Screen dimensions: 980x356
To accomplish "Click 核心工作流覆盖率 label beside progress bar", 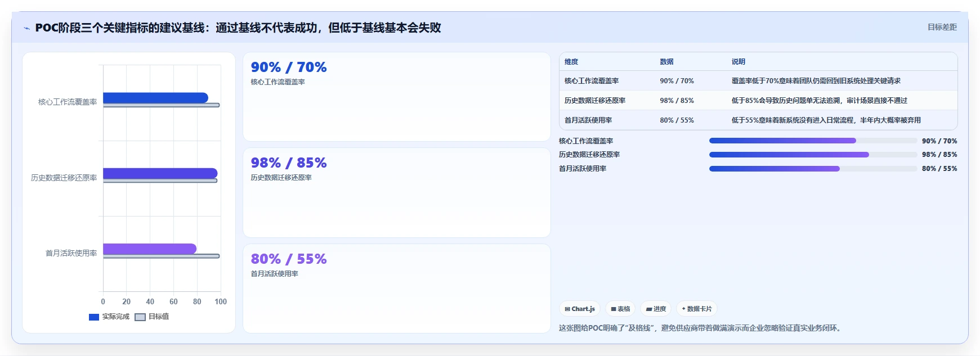I will click(x=586, y=141).
